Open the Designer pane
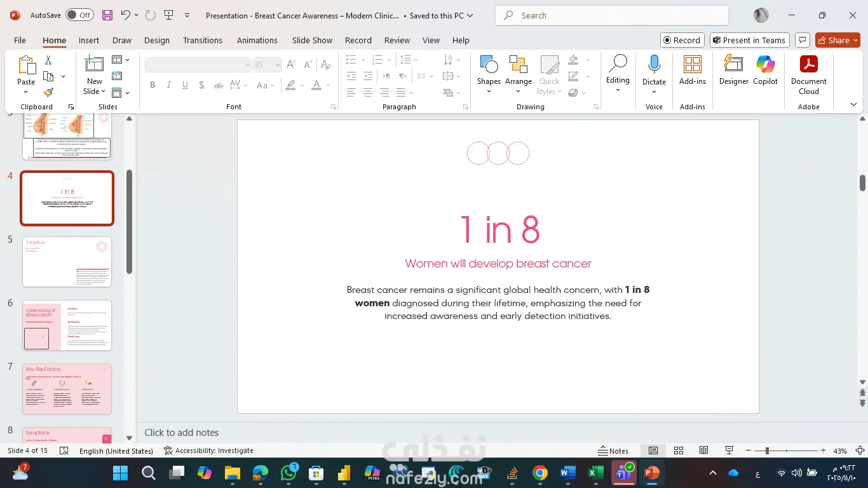Screen dimensions: 868x488 pyautogui.click(x=734, y=70)
